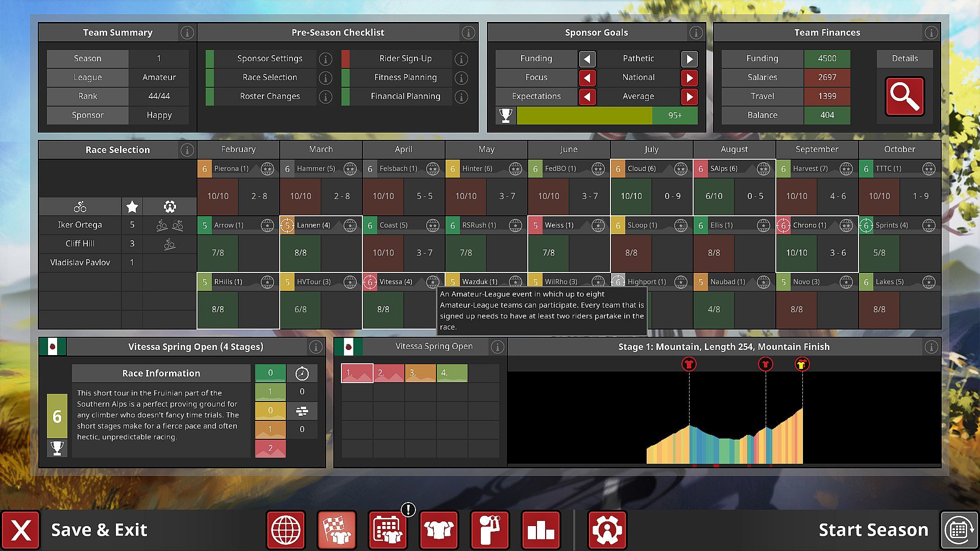The image size is (980, 551).
Task: Open the globe world map screen
Action: (x=286, y=530)
